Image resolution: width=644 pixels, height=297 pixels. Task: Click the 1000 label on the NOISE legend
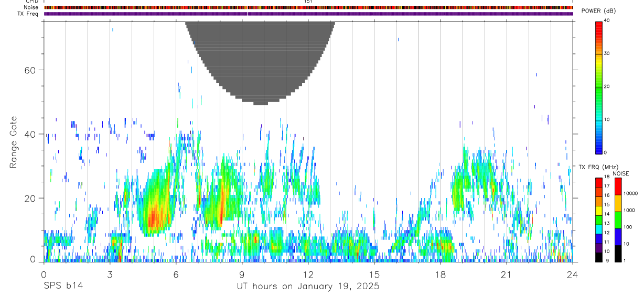629,210
